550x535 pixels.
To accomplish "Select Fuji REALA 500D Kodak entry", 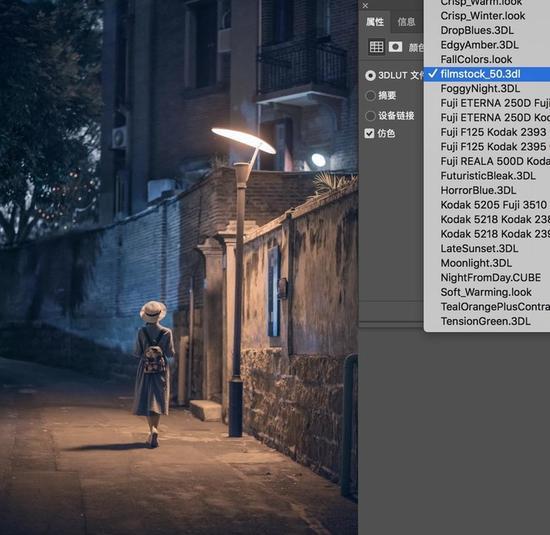I will 487,161.
